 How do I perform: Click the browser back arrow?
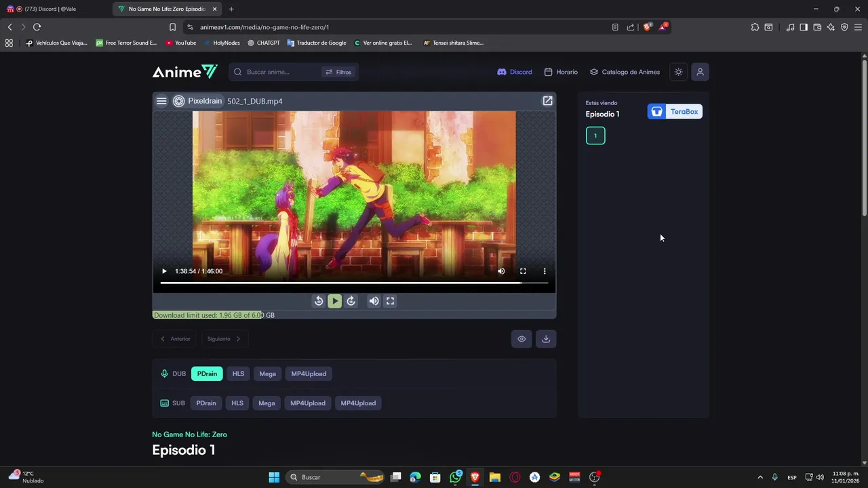[x=9, y=27]
